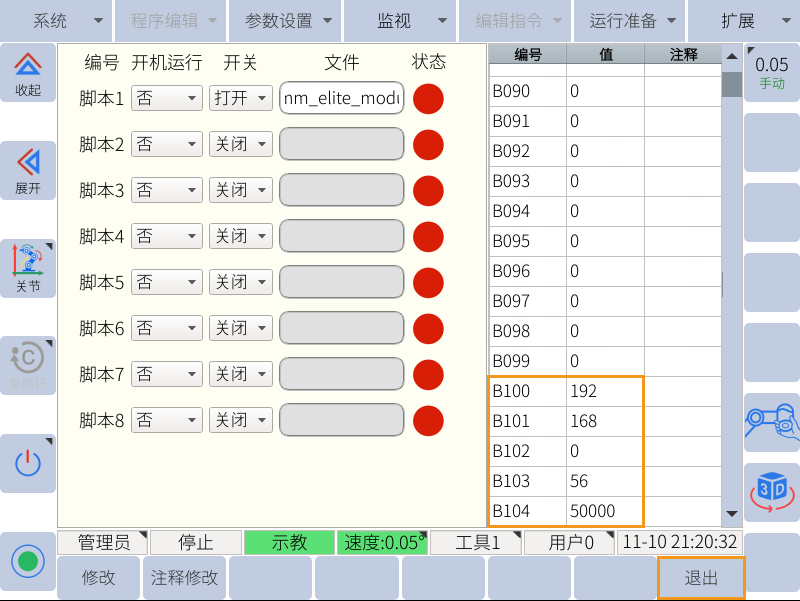The image size is (800, 601).
Task: Click the nm_elite_mod file field of 脚本1
Action: pyautogui.click(x=341, y=98)
